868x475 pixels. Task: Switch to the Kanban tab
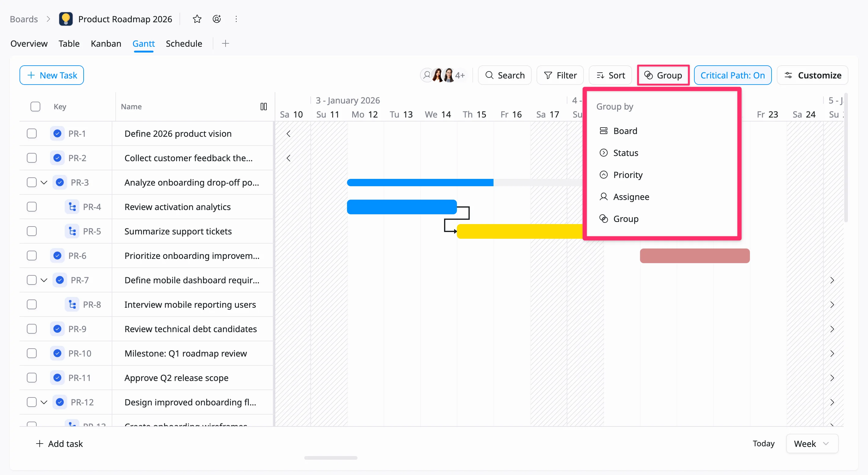click(106, 43)
